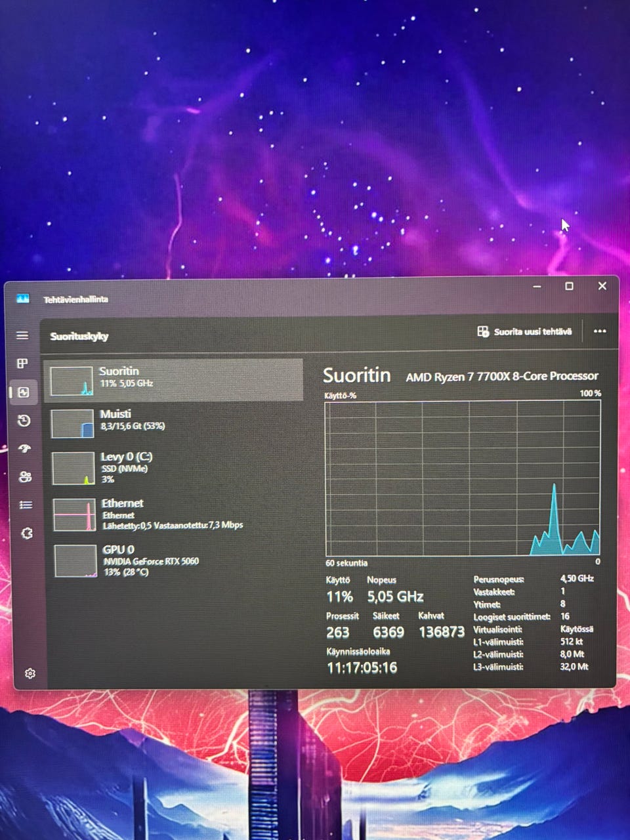Click the L3-välimuisti 32,0 Mt value
The width and height of the screenshot is (630, 840).
tap(574, 667)
